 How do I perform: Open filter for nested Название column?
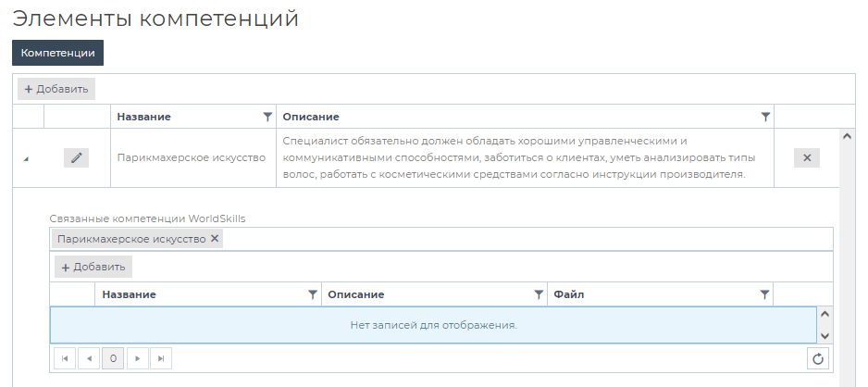[312, 294]
